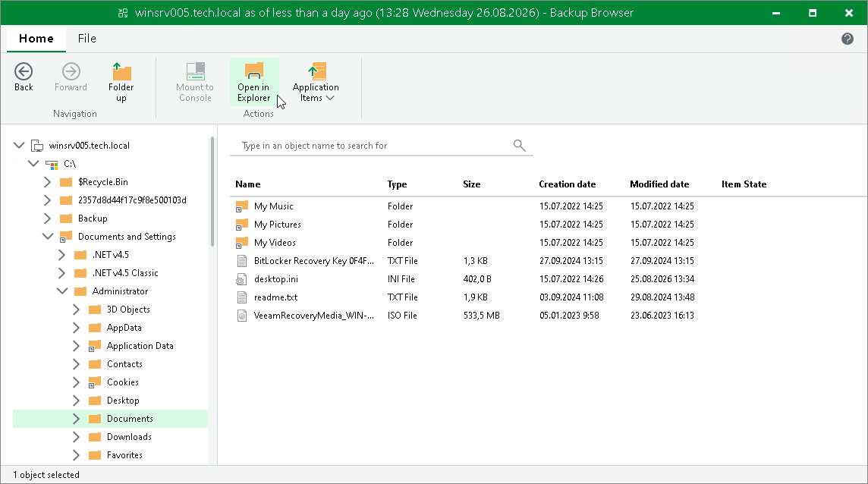The width and height of the screenshot is (868, 484).
Task: Open the help question mark icon
Action: [847, 39]
